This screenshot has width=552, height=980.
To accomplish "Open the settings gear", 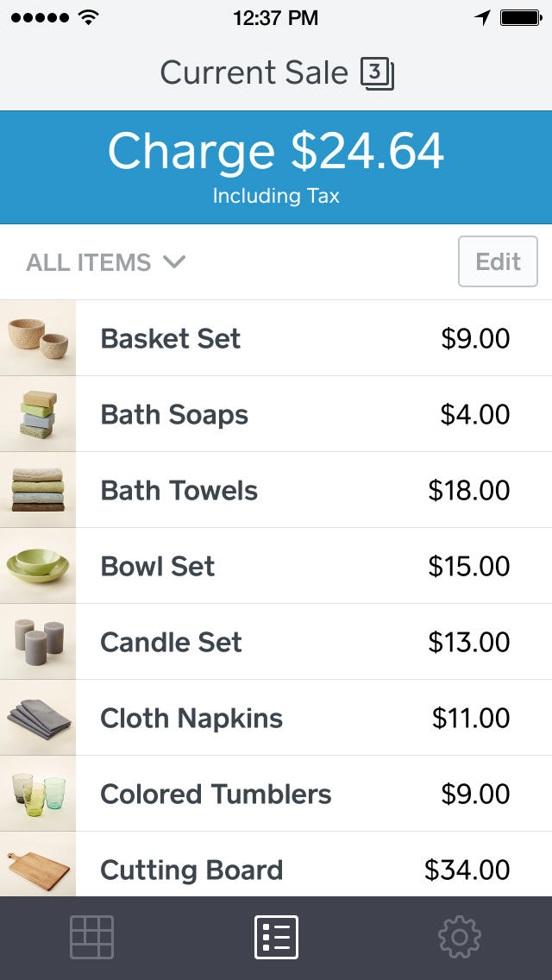I will click(459, 937).
